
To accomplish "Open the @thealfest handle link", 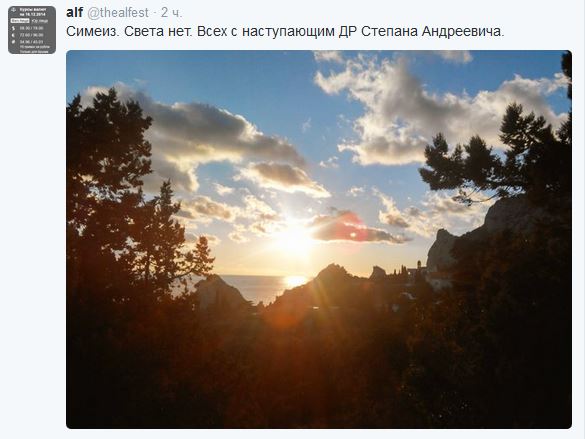I will click(x=118, y=13).
